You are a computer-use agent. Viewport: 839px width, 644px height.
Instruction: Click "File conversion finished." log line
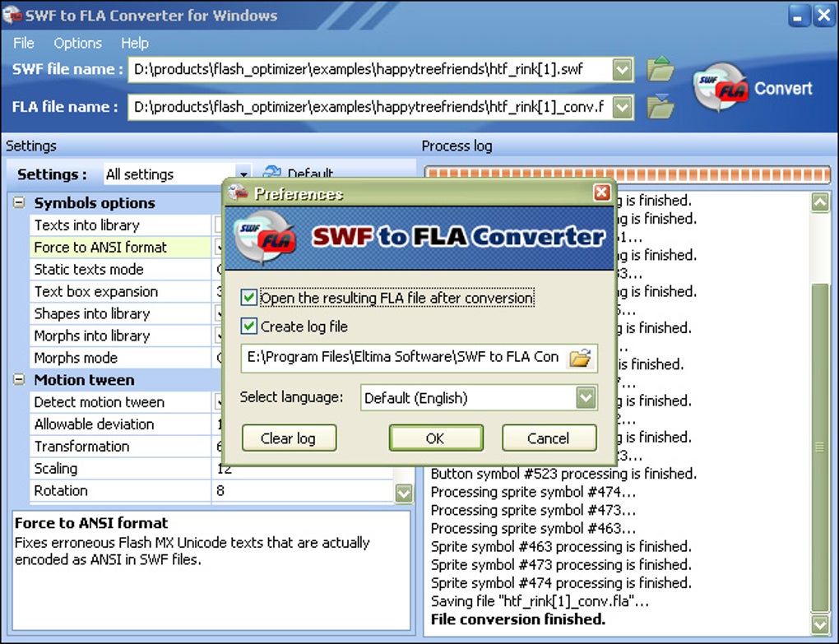pos(518,619)
